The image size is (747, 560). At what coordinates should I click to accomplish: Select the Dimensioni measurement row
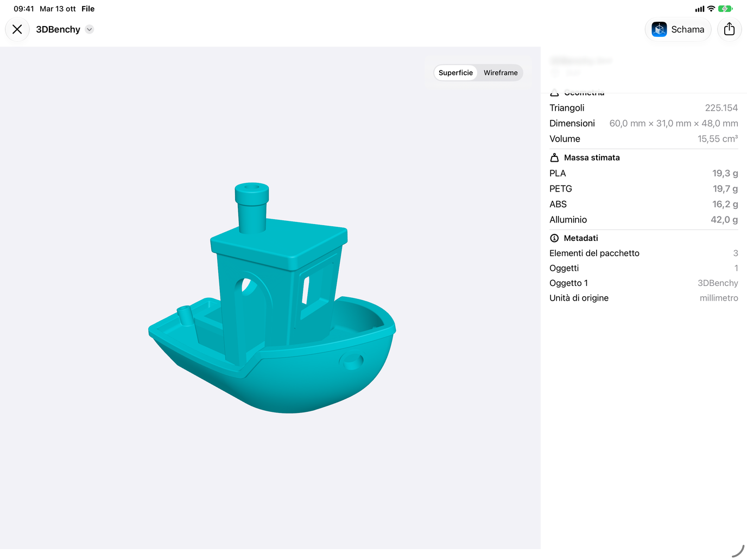[x=644, y=123]
